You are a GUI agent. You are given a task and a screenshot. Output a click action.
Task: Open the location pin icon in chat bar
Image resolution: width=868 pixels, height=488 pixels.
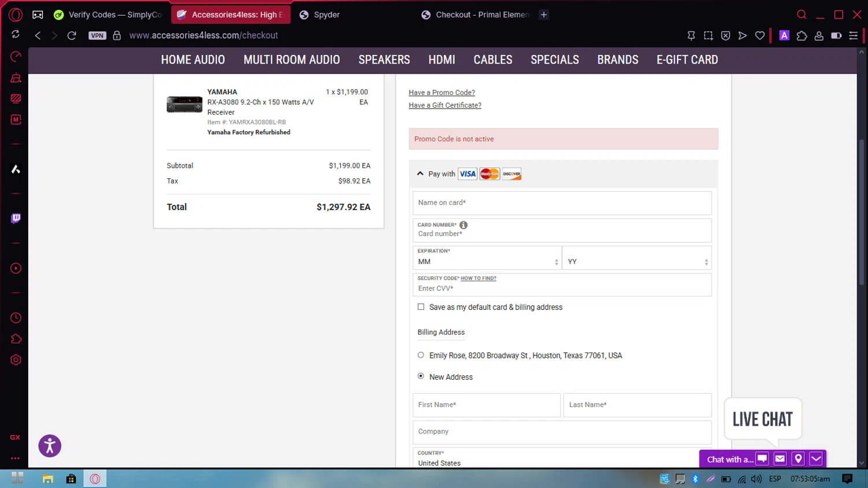pos(798,459)
